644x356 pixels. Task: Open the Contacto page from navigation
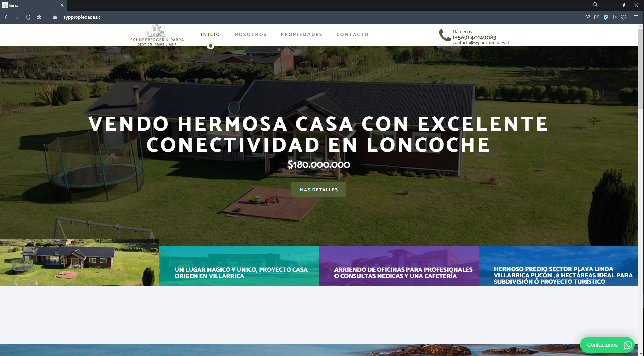tap(352, 34)
